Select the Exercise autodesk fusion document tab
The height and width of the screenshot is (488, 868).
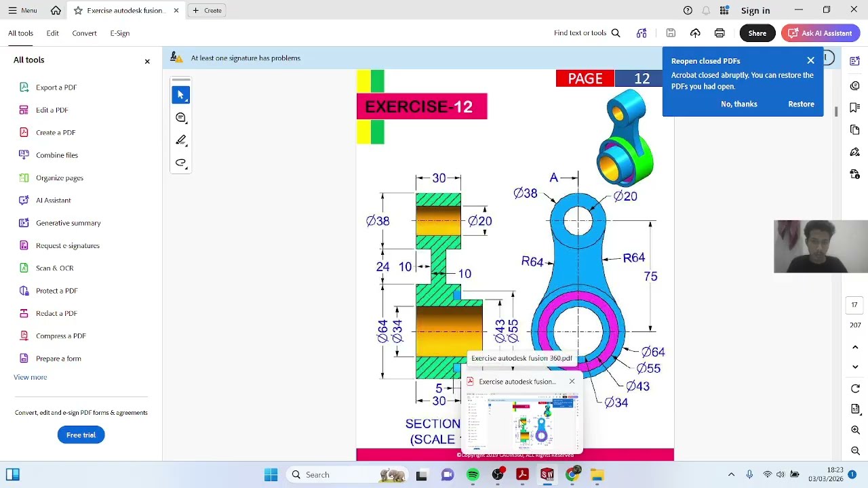tap(125, 10)
